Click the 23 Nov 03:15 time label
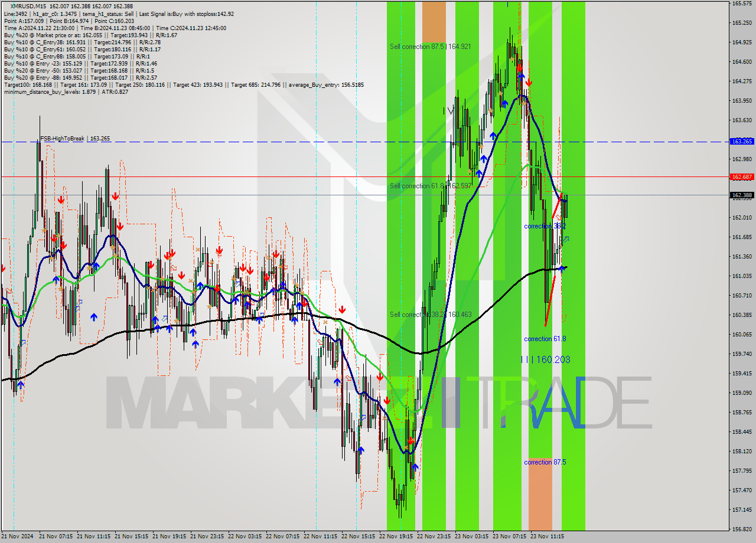The image size is (756, 543). [471, 537]
